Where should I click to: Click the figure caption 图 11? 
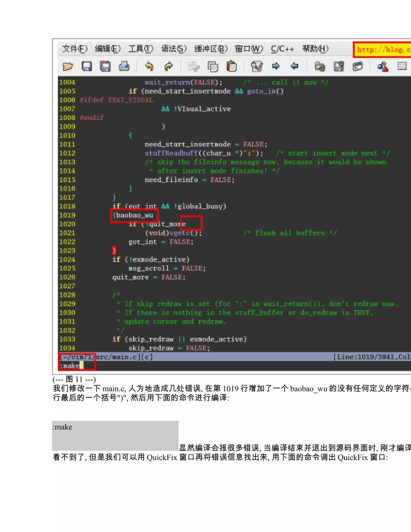coord(74,379)
